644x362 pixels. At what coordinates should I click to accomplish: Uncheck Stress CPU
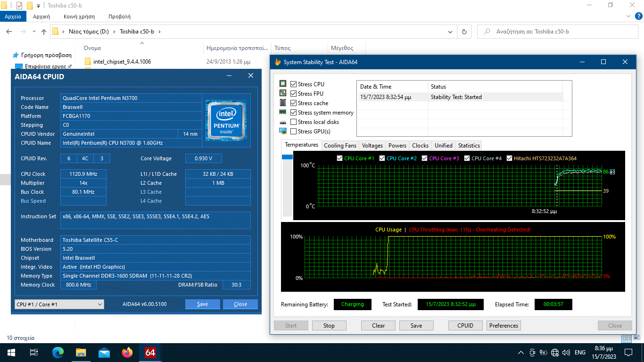(x=294, y=84)
